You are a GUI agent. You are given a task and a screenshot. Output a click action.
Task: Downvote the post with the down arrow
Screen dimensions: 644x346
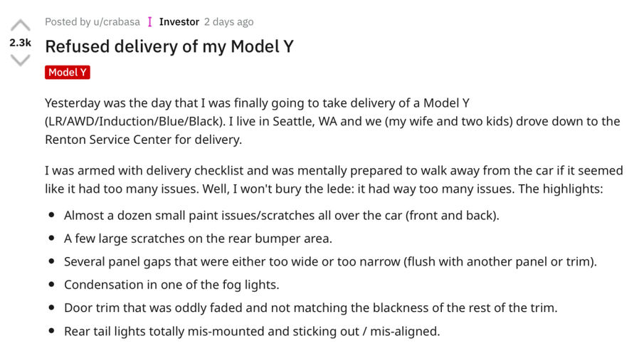[20, 61]
